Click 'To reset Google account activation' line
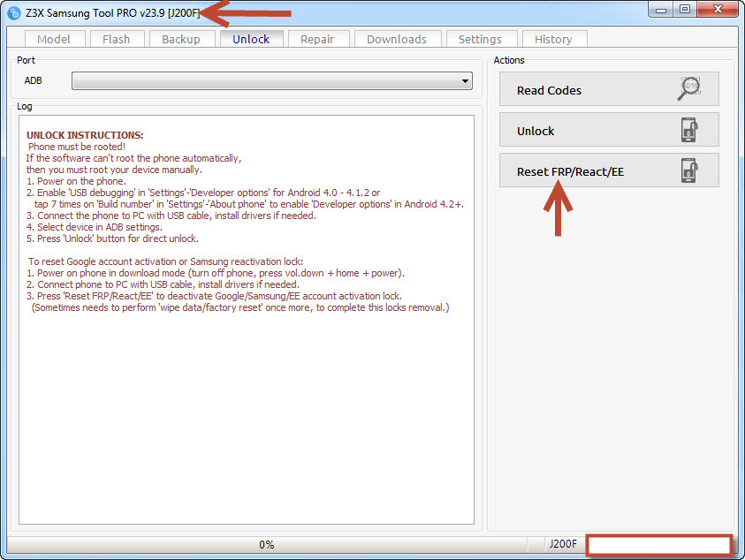Screen dimensions: 745x560 point(165,261)
